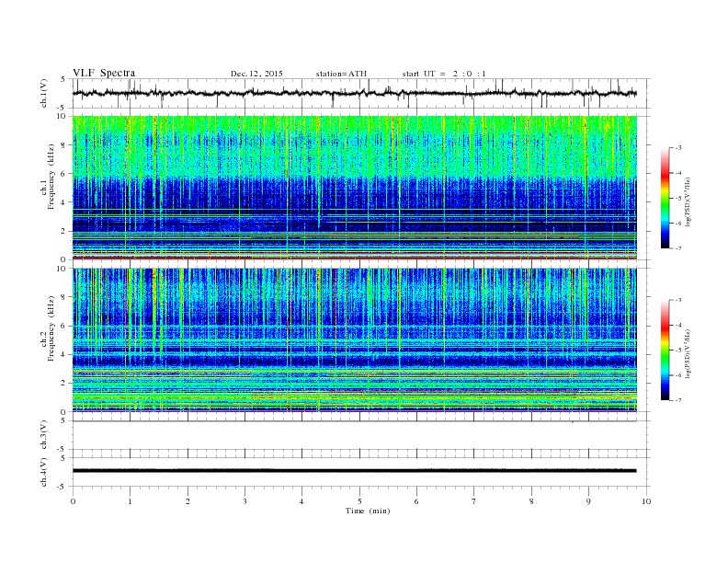This screenshot has width=728, height=563.
Task: Click the ch.1 color bar "log(PSD)(V²/Hz)" label
Action: click(688, 201)
